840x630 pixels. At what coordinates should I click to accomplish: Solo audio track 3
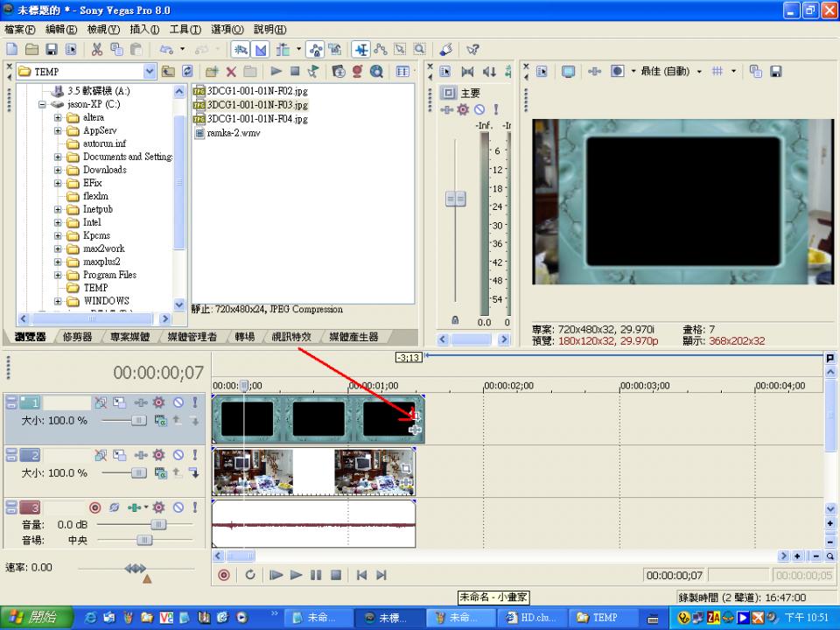195,507
